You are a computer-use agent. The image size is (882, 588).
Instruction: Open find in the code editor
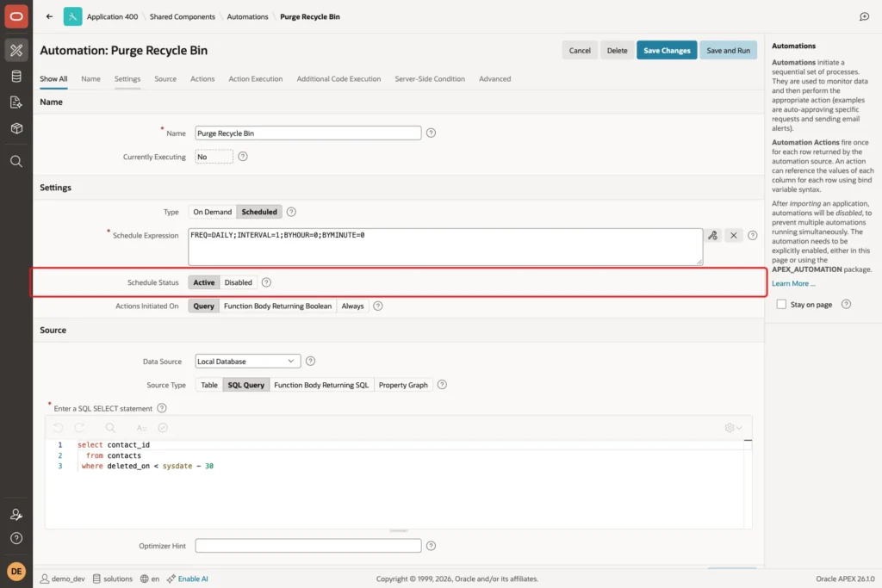point(110,428)
